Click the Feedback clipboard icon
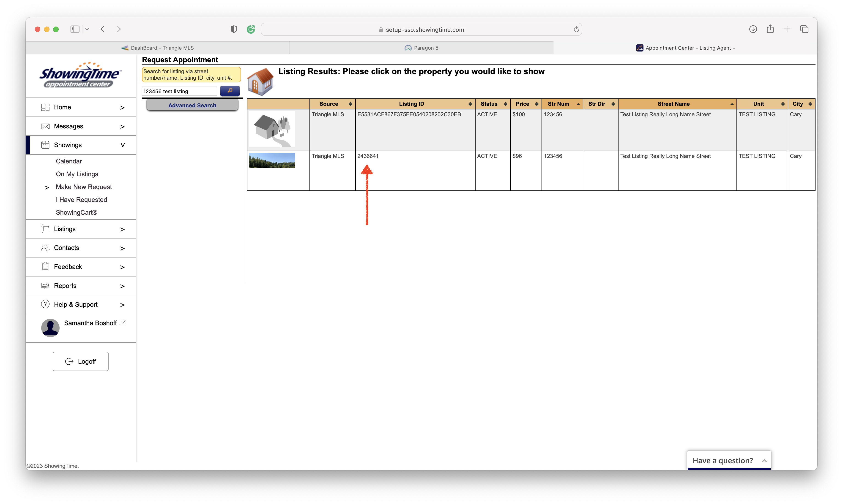 [45, 267]
